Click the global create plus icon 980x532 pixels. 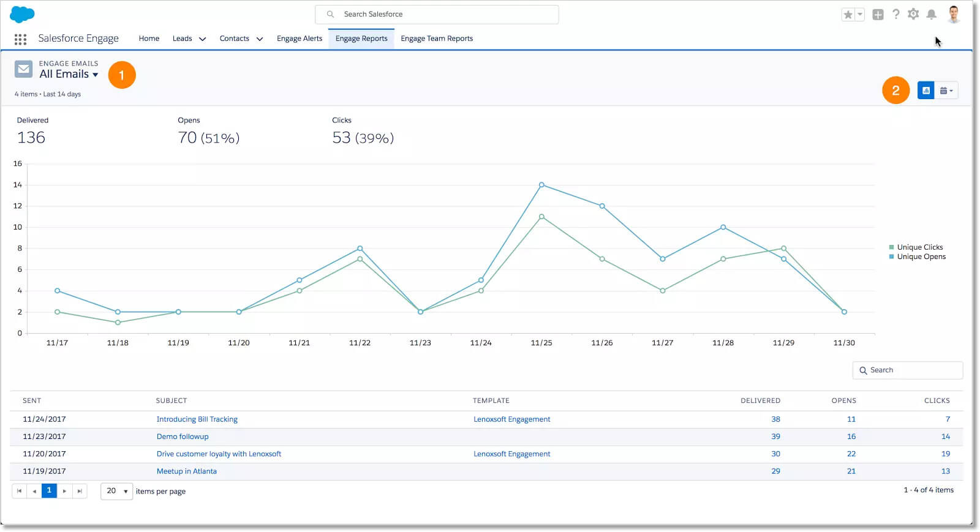[x=878, y=15]
